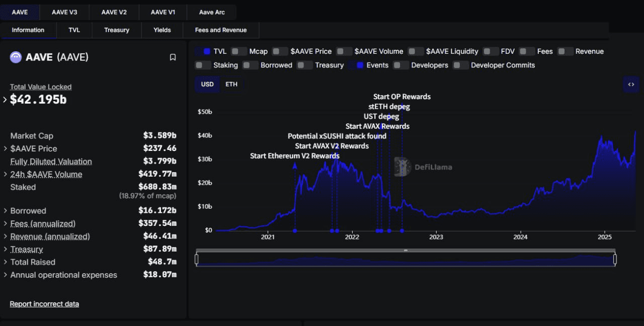Expand the Fees (annualized) row chevron

(x=5, y=223)
